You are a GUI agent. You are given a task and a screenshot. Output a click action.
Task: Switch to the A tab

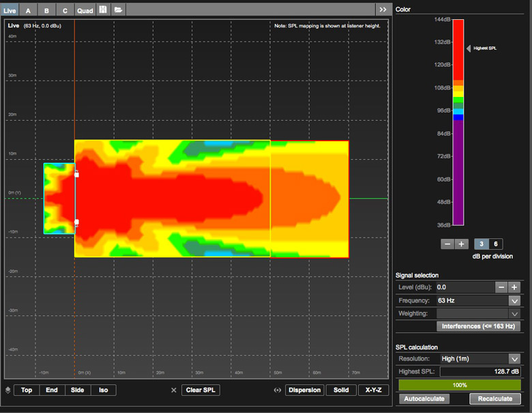pyautogui.click(x=28, y=10)
